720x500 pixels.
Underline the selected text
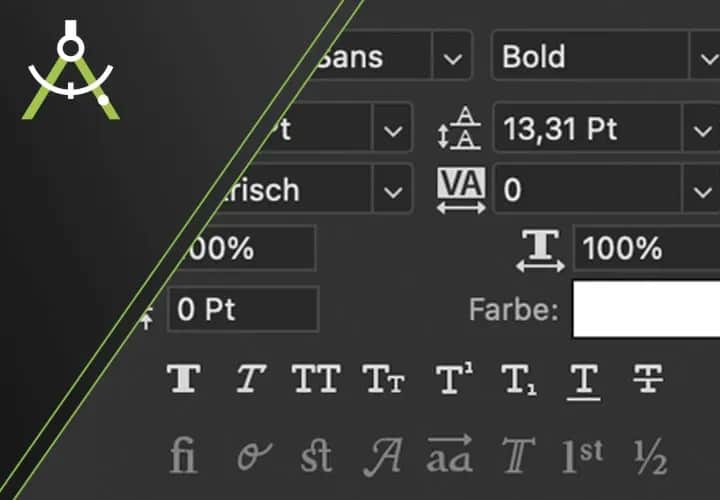click(x=583, y=380)
